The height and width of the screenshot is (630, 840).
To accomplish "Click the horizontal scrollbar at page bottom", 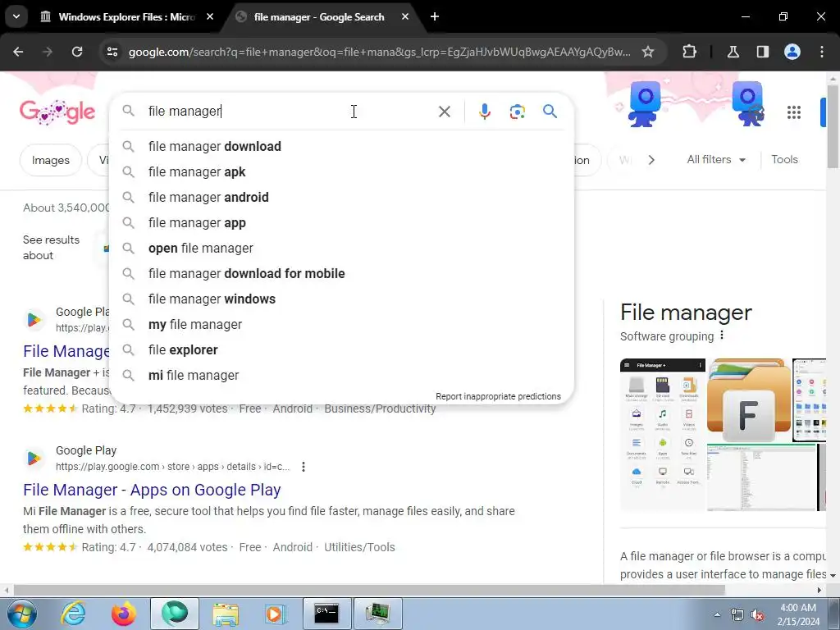I will pyautogui.click(x=370, y=590).
